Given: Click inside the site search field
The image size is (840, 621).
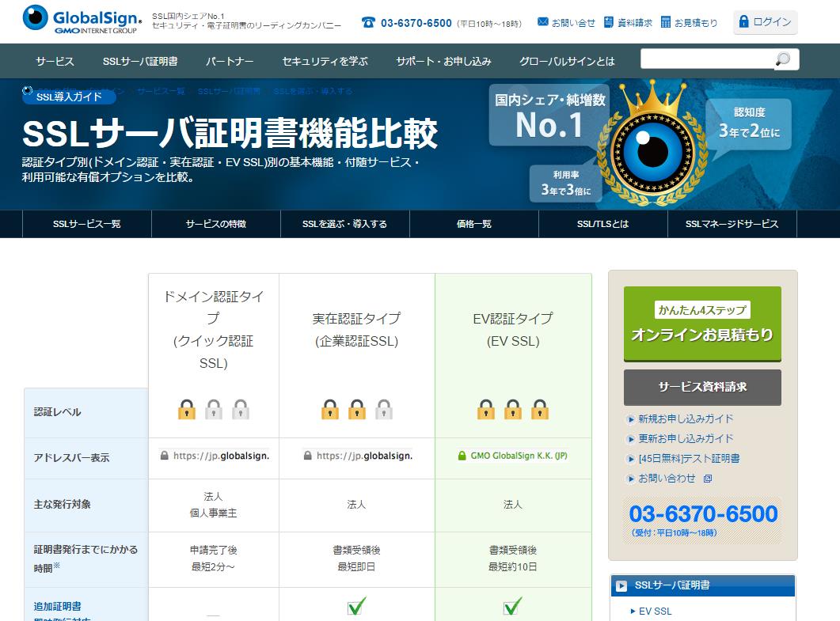Looking at the screenshot, I should pyautogui.click(x=707, y=59).
